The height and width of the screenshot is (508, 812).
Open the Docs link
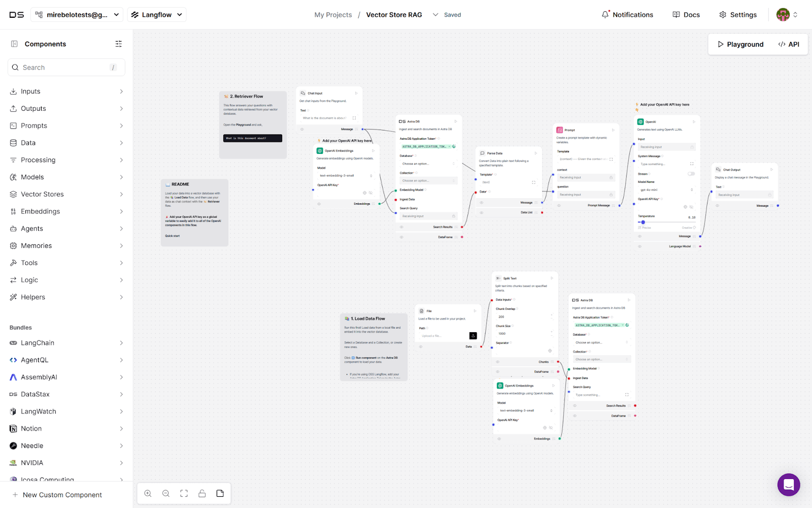point(686,15)
